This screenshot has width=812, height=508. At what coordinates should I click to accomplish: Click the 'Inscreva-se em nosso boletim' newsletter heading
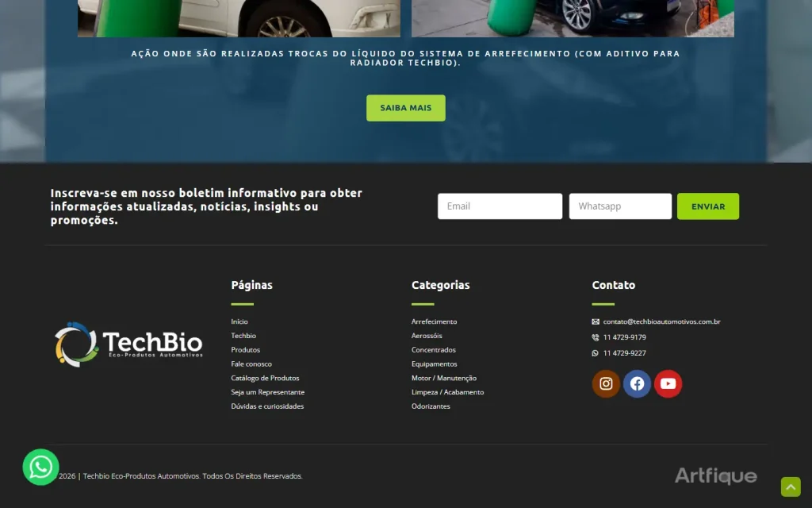(206, 206)
